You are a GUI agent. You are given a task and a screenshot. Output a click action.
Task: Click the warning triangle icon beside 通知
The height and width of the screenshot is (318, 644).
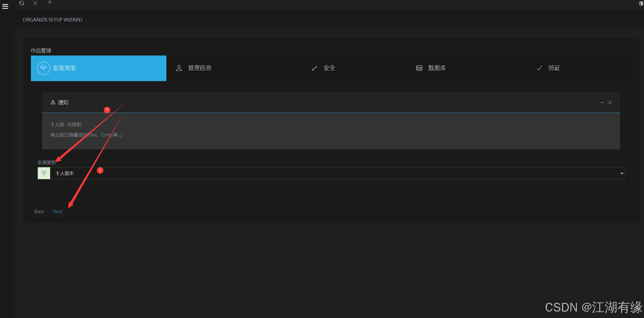[x=53, y=102]
